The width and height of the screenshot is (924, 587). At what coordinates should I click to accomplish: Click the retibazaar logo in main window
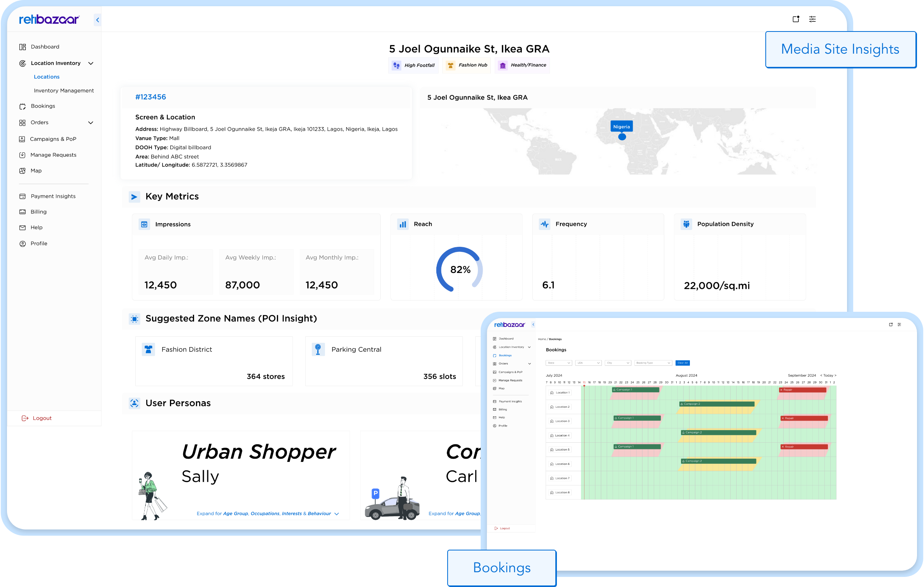pyautogui.click(x=49, y=19)
